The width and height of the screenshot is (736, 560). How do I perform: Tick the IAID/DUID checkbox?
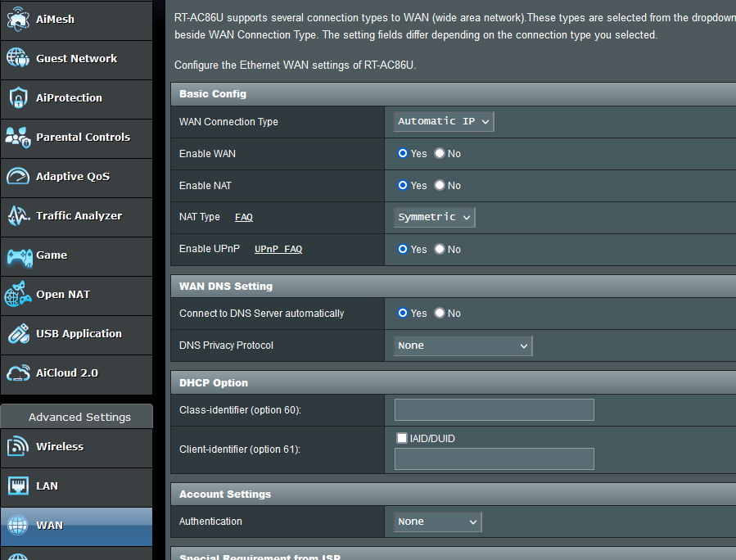[402, 438]
